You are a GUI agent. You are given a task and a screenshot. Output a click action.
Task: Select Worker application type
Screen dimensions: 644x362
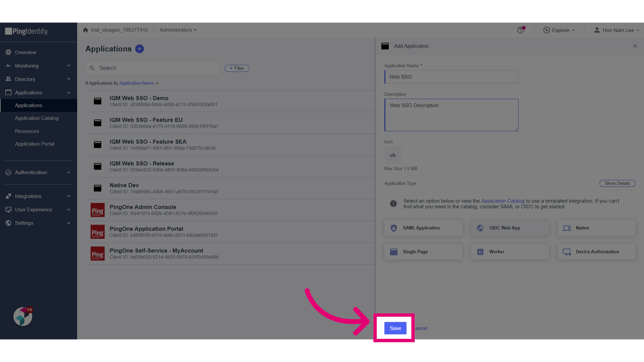coord(510,252)
